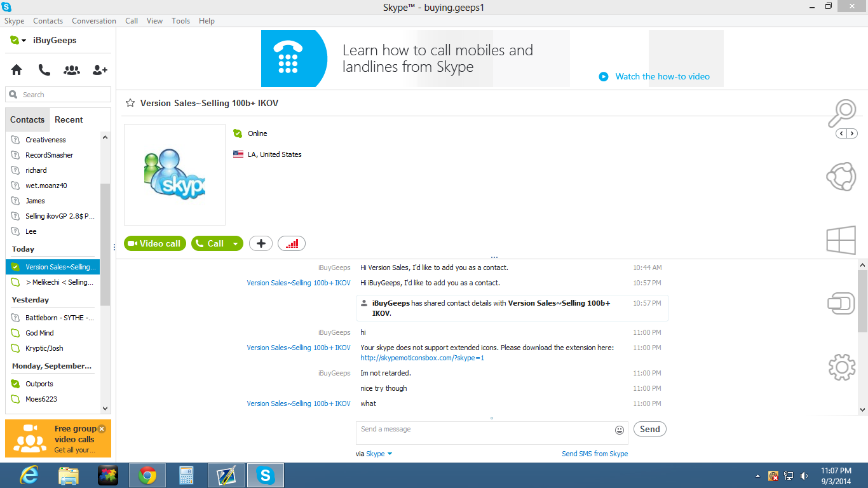Click the chat history scrollbar thumb
This screenshot has width=868, height=488.
click(x=862, y=300)
